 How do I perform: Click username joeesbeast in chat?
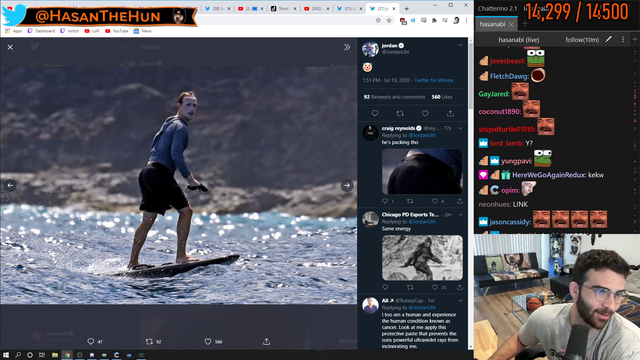pos(507,61)
